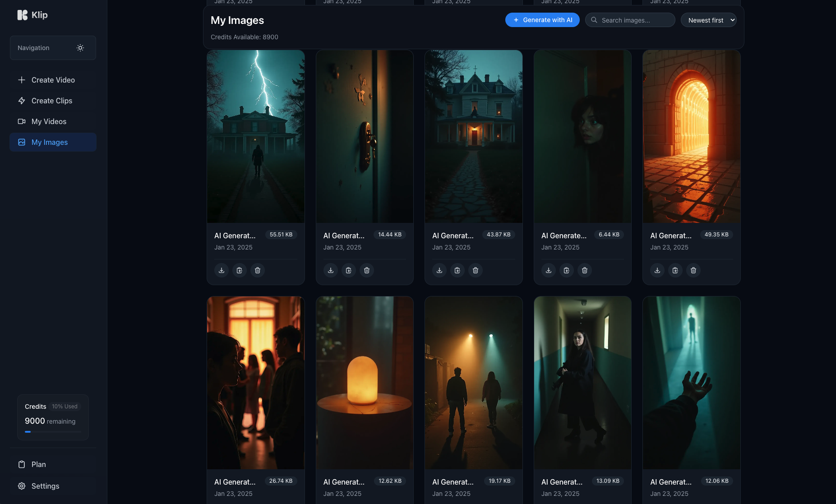
Task: Click the gear icon beside Settings
Action: click(22, 486)
